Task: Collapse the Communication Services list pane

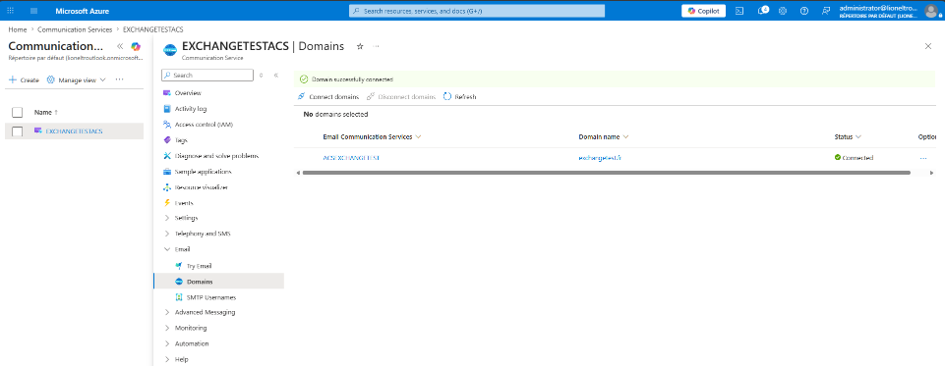Action: 119,46
